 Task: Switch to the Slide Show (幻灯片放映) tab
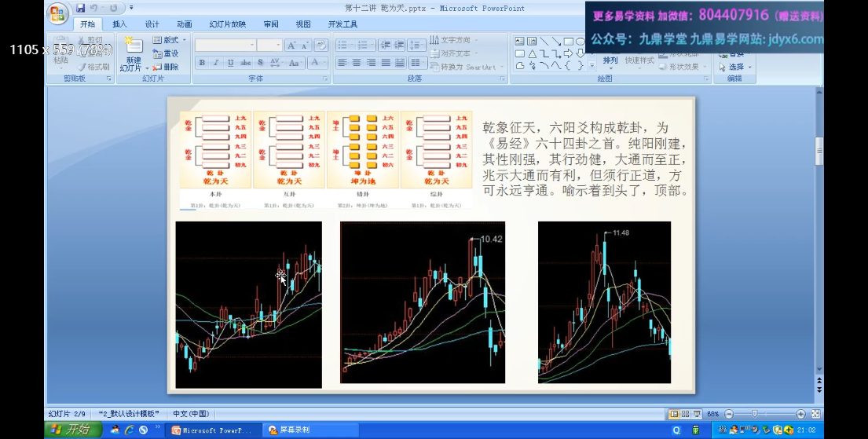pos(227,24)
